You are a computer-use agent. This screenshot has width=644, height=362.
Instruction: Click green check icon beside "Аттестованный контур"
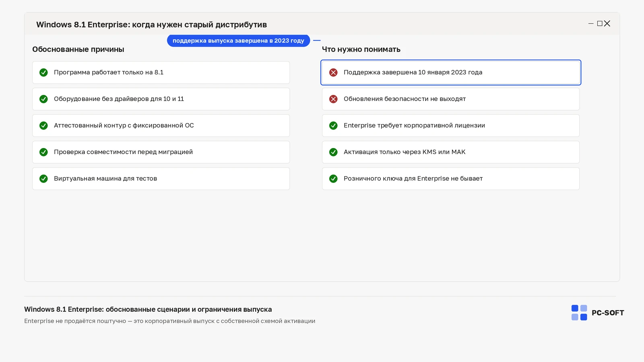tap(43, 125)
